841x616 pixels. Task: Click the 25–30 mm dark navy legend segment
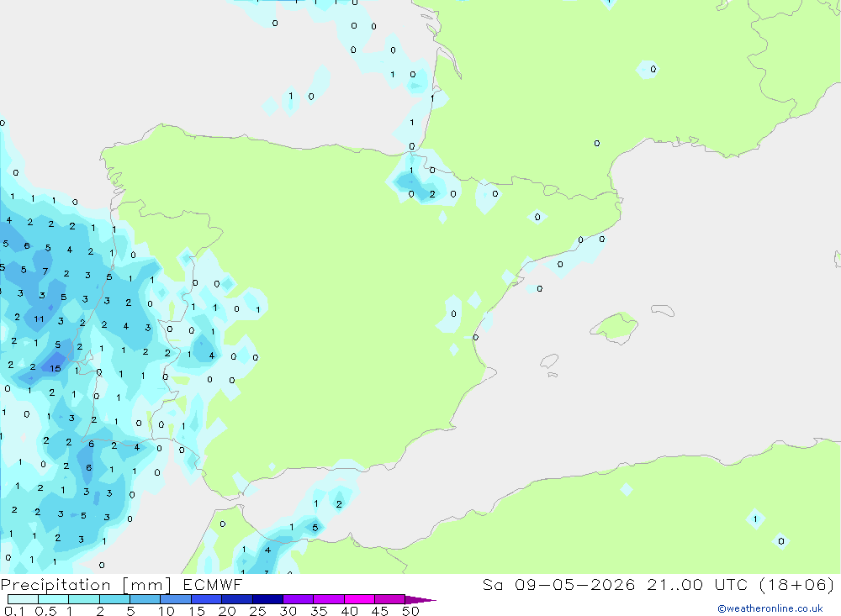[267, 599]
